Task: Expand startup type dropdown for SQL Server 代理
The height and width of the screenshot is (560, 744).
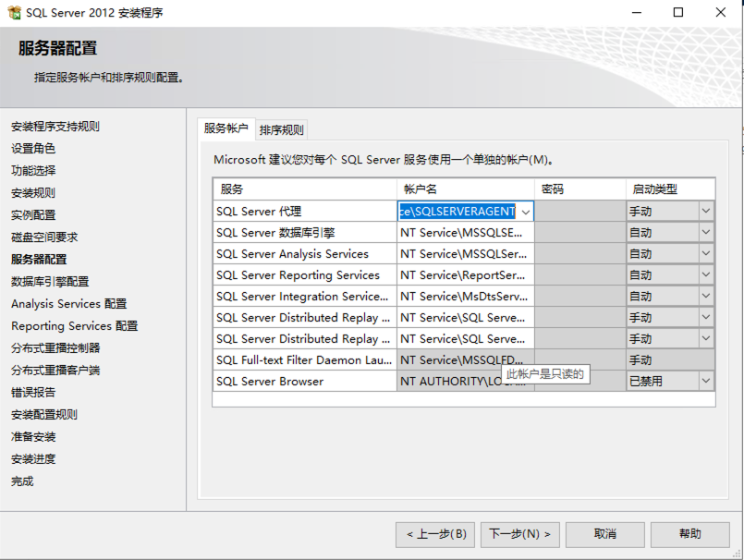Action: click(x=706, y=212)
